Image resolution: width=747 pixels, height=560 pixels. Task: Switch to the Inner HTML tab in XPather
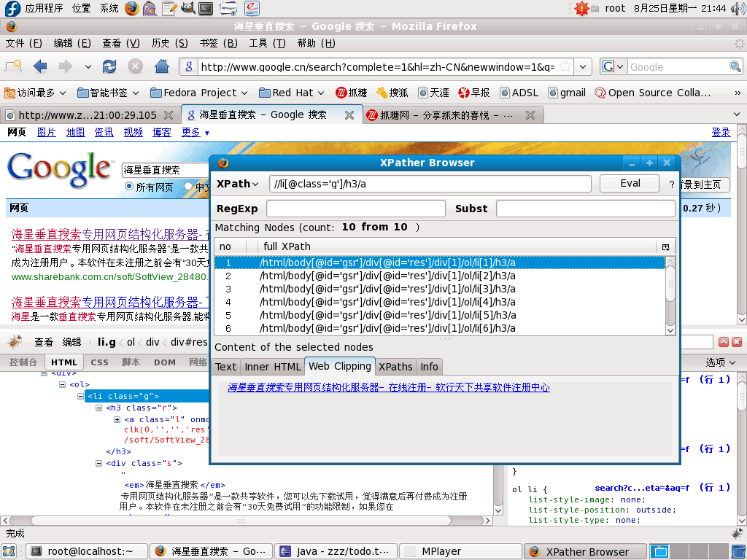tap(273, 367)
